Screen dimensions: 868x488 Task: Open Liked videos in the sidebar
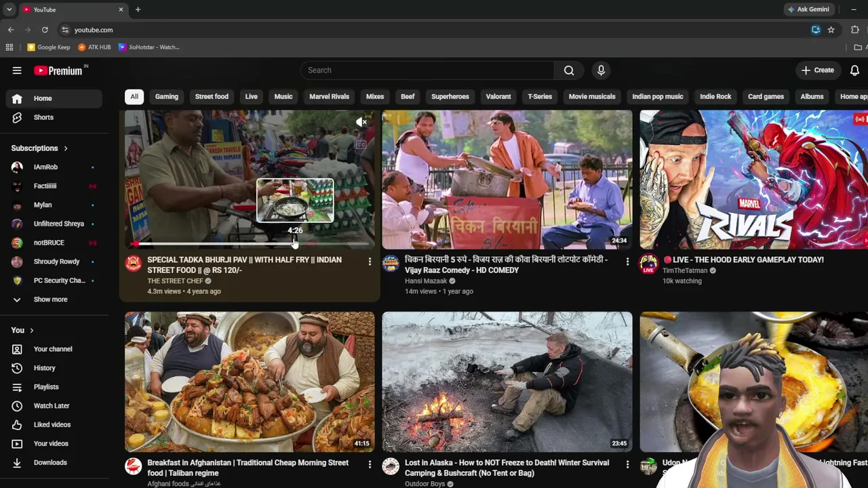(54, 425)
